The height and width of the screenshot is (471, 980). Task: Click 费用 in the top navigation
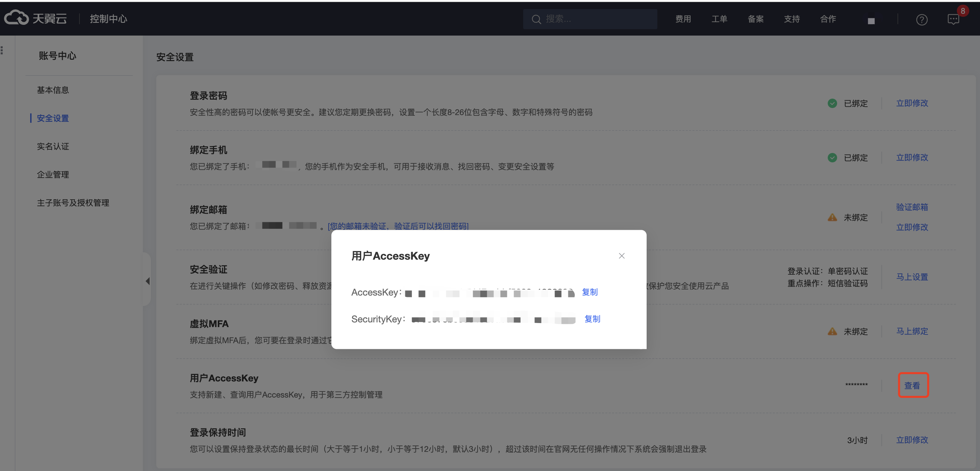[x=683, y=19]
